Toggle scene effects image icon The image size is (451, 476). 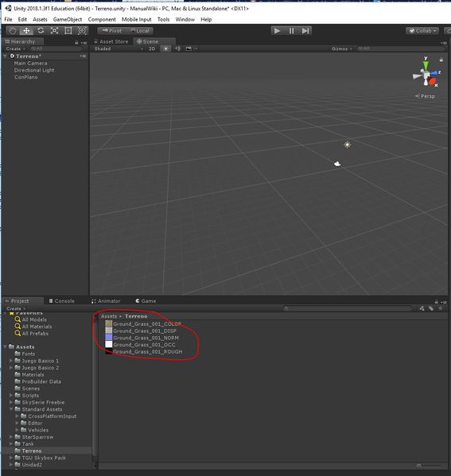(x=189, y=48)
